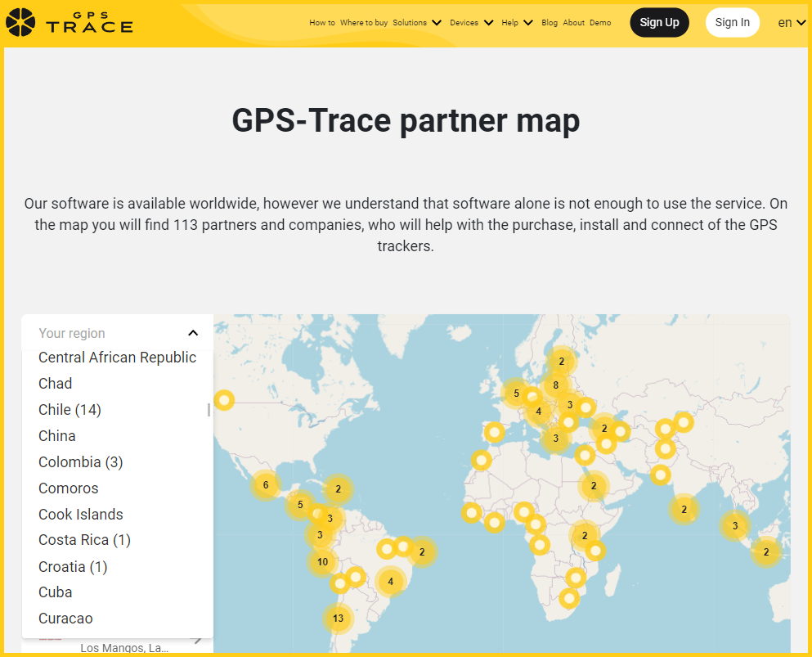Click the partner card arrow icon
812x657 pixels.
pyautogui.click(x=197, y=639)
